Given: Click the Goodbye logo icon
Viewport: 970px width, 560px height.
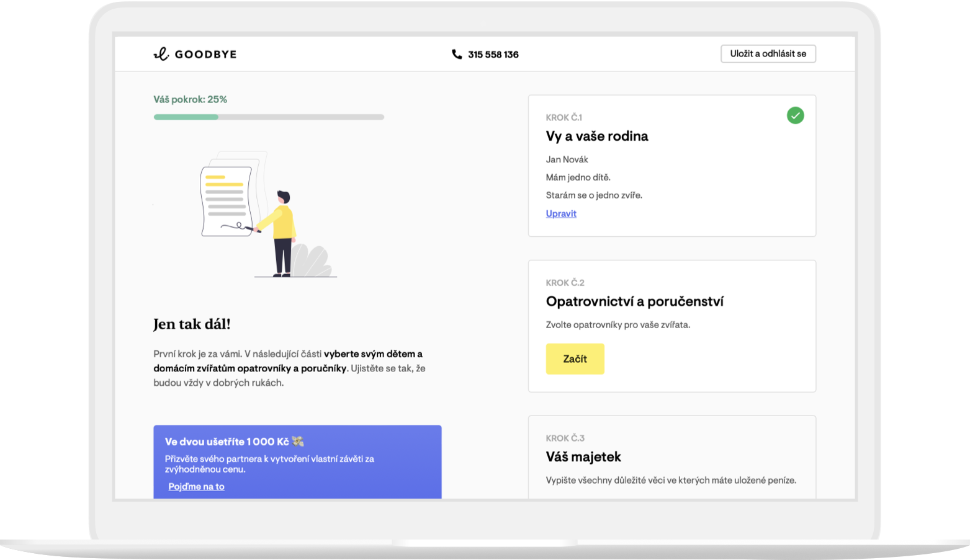Looking at the screenshot, I should [161, 55].
